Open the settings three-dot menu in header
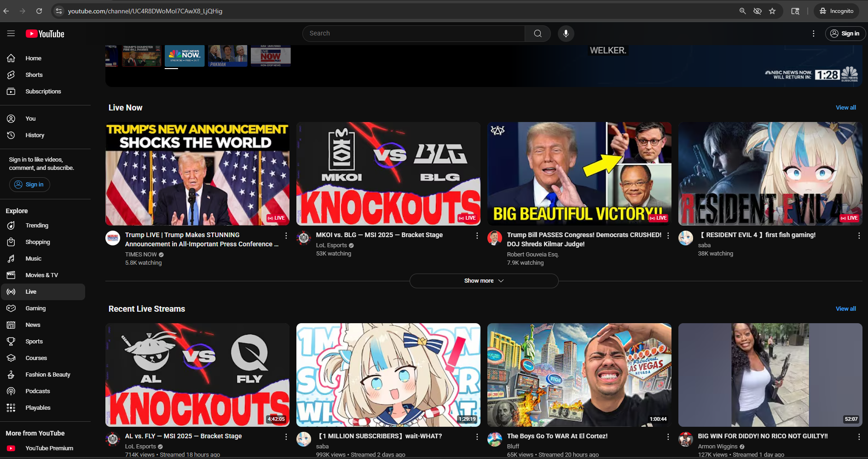 813,34
